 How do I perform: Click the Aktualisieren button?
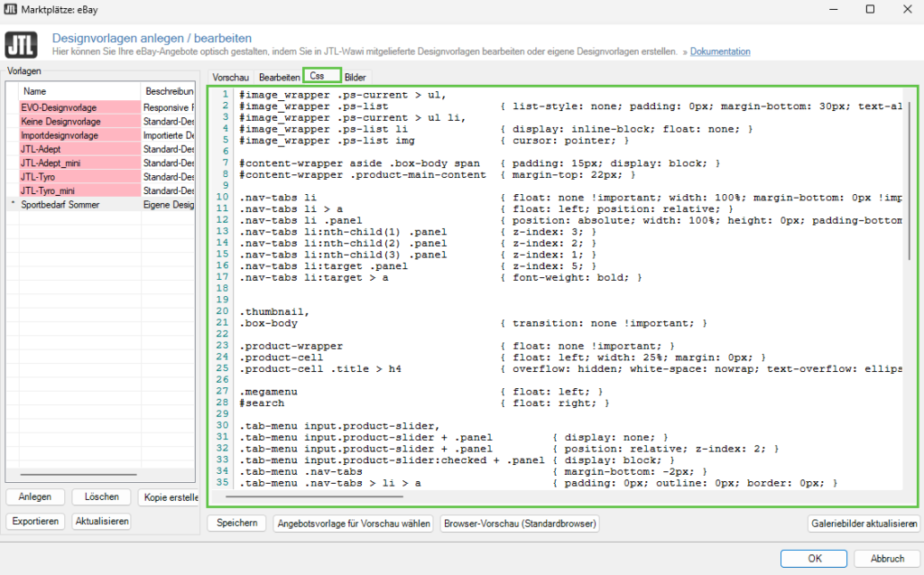coord(101,522)
